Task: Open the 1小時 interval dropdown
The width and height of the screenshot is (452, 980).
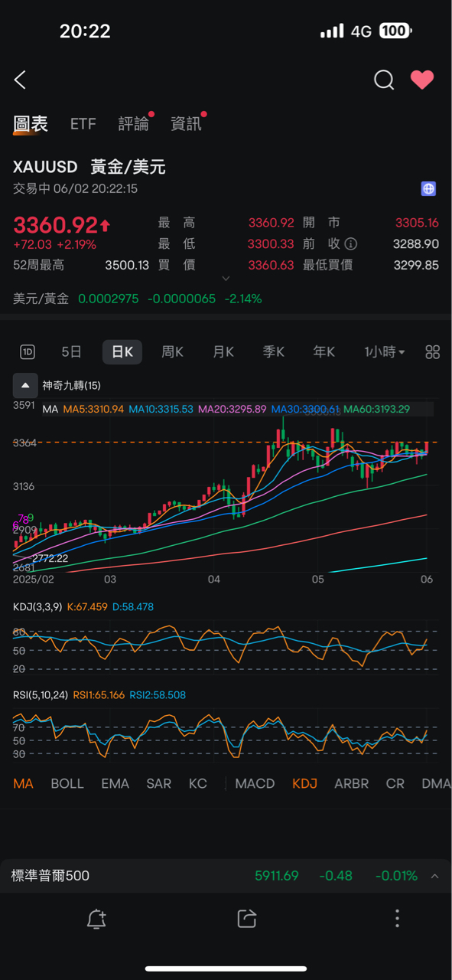Action: pos(385,352)
